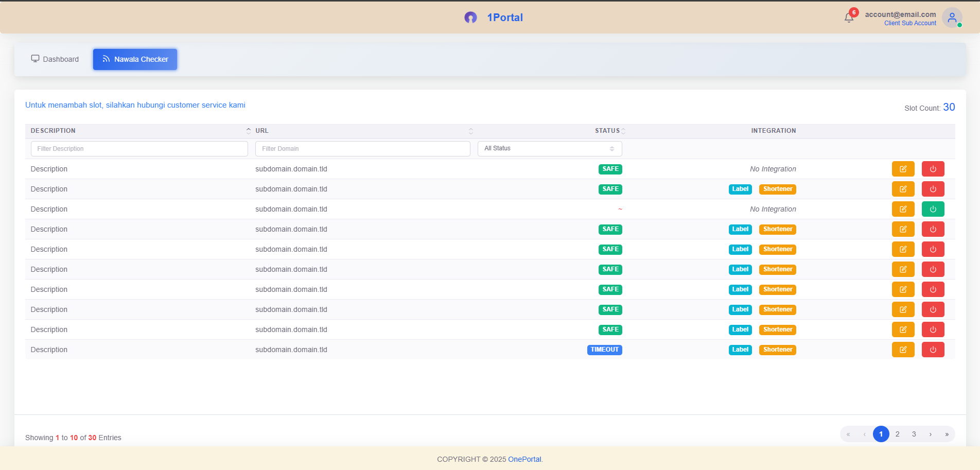Sort by the DESCRIPTION column chevron

click(248, 130)
